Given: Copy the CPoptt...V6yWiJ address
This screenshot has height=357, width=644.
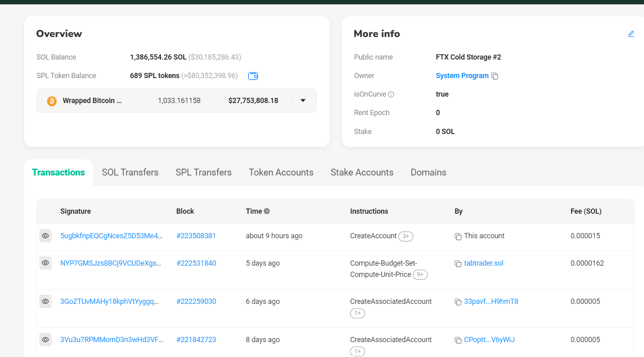Looking at the screenshot, I should [458, 340].
